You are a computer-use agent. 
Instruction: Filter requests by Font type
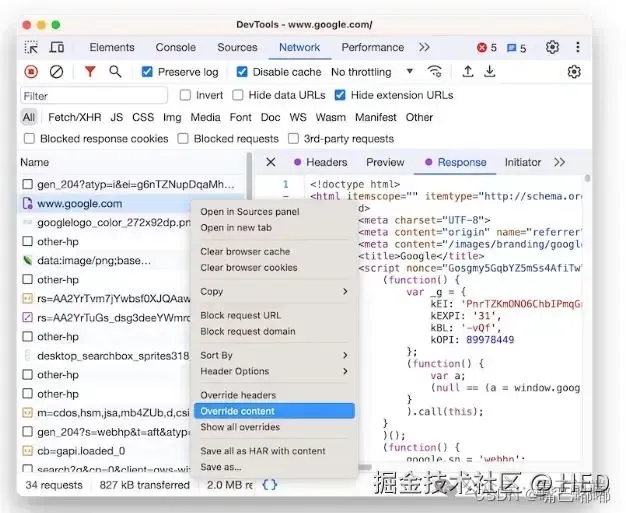pos(240,117)
